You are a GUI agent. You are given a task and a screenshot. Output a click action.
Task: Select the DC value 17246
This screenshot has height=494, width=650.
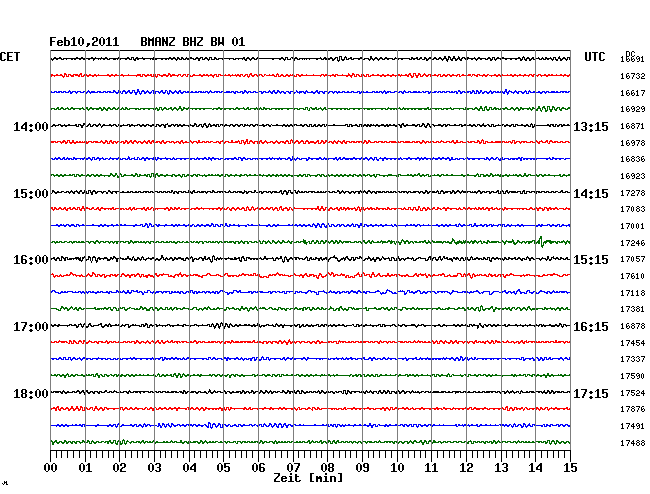[x=633, y=243]
